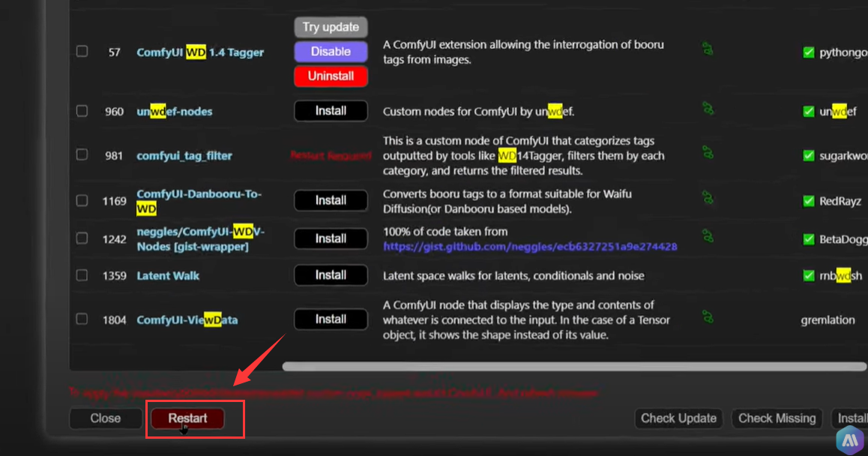Tick checkbox for ComfyUI-ViewData row 1804
This screenshot has height=456, width=868.
click(x=82, y=319)
